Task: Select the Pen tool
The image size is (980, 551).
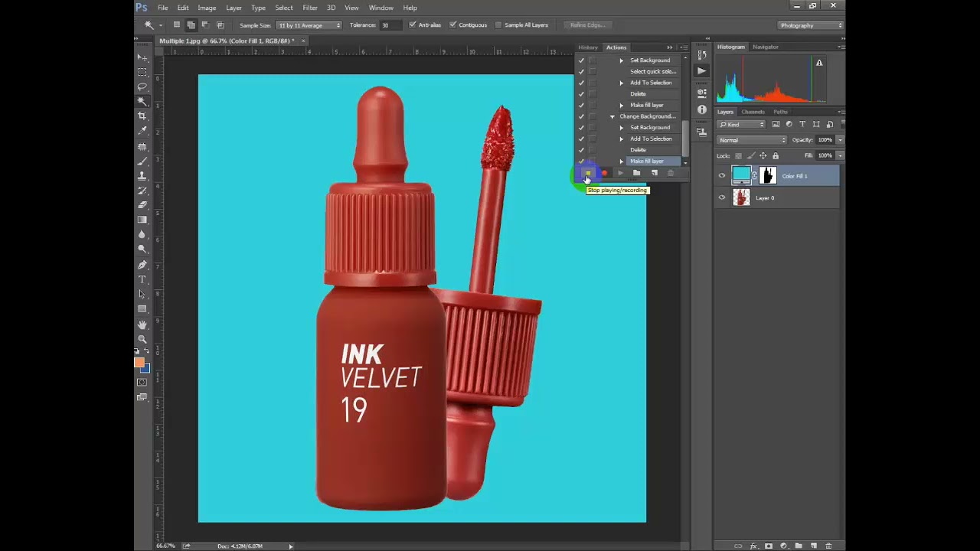Action: click(142, 265)
